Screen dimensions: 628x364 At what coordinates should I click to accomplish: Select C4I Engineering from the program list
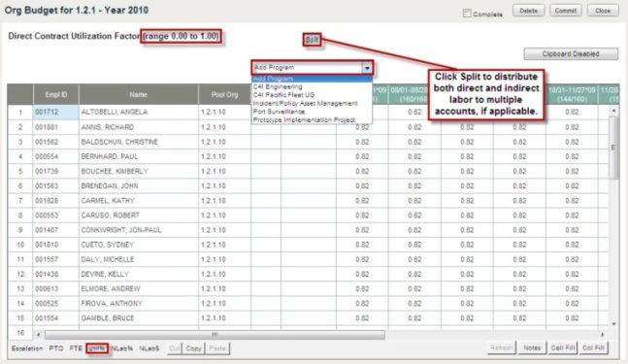pos(278,86)
